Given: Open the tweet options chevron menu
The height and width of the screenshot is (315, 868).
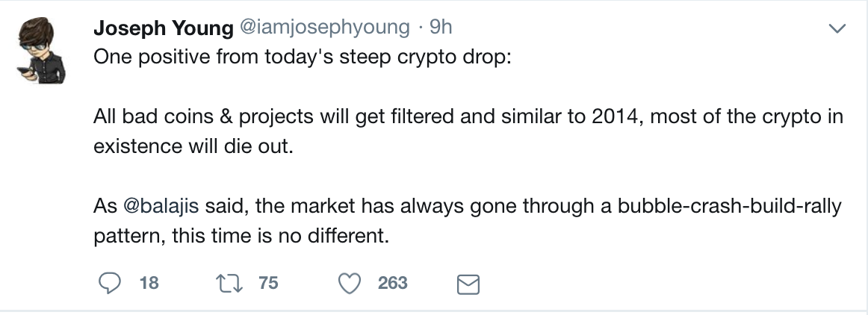Looking at the screenshot, I should [837, 29].
